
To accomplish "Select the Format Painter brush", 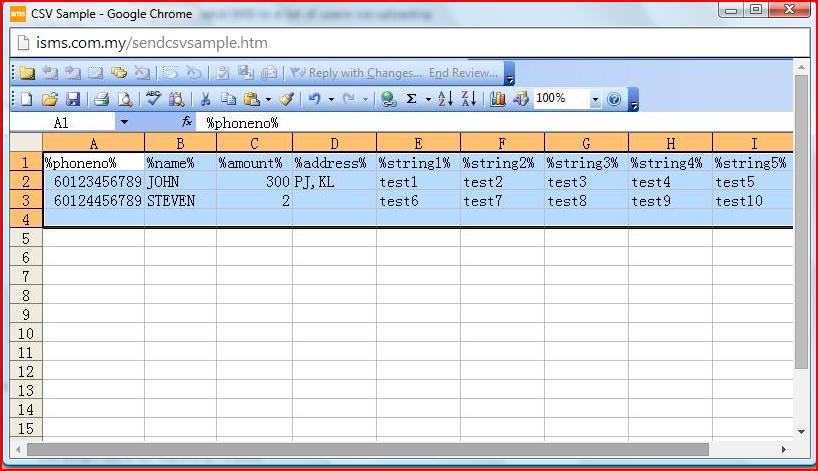I will [287, 99].
